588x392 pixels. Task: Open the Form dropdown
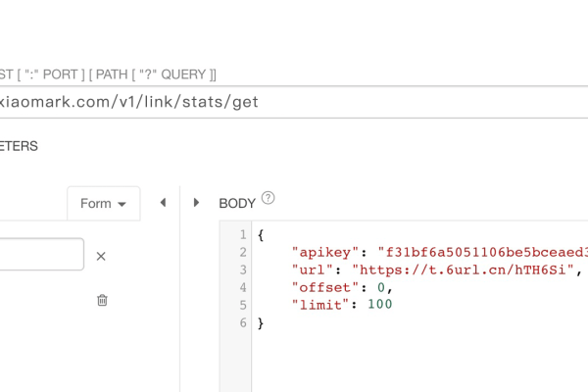pyautogui.click(x=104, y=204)
